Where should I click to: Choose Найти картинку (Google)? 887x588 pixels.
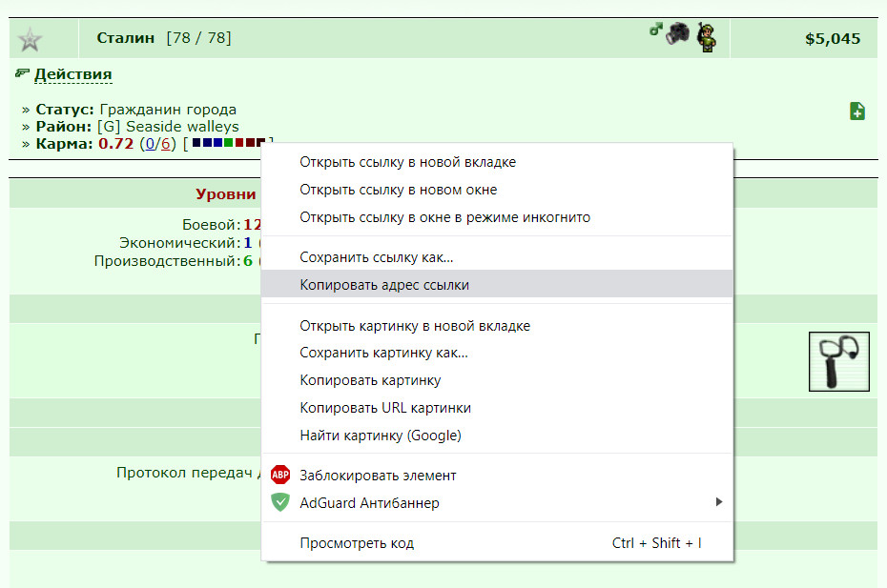coord(497,436)
